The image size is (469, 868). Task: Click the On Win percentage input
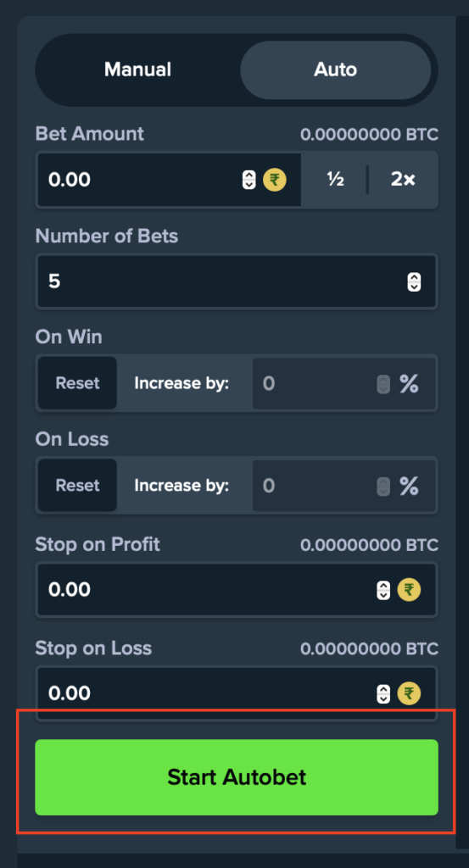(x=343, y=383)
